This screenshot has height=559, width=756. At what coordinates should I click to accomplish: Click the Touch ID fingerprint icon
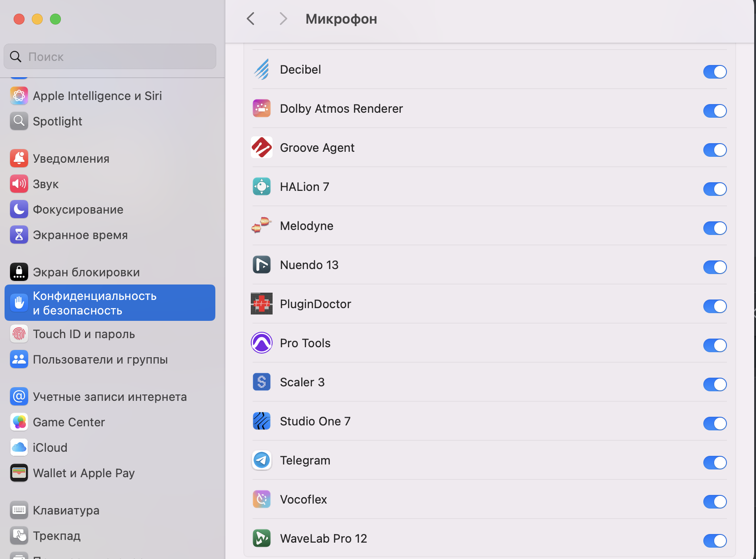point(19,334)
